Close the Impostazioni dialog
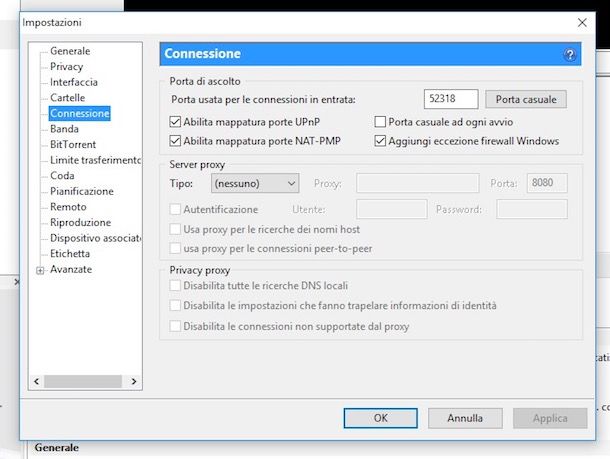Screen dimensions: 610x459 pyautogui.click(x=582, y=23)
